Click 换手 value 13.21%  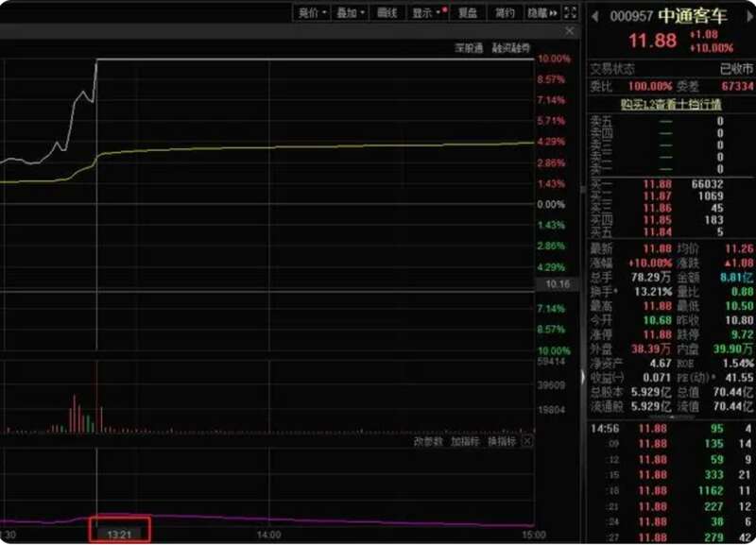[653, 292]
